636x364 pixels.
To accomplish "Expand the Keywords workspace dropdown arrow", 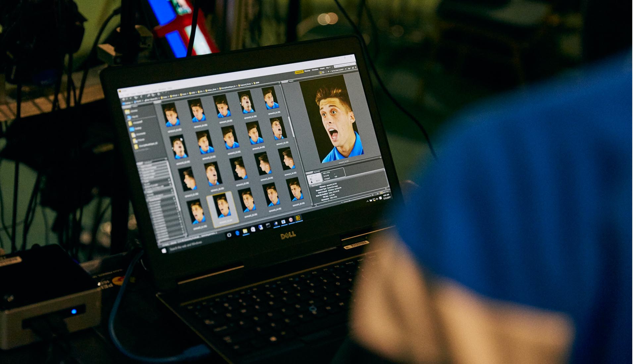I will tap(330, 67).
